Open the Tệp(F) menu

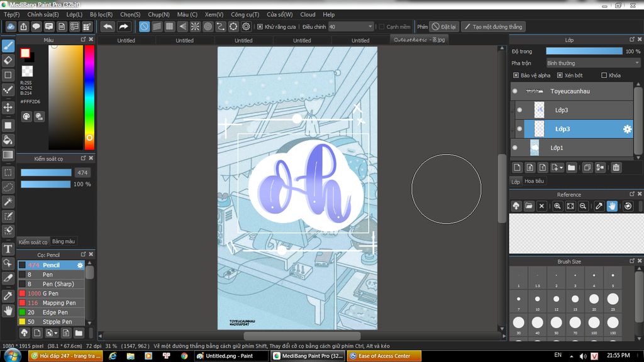pos(12,14)
